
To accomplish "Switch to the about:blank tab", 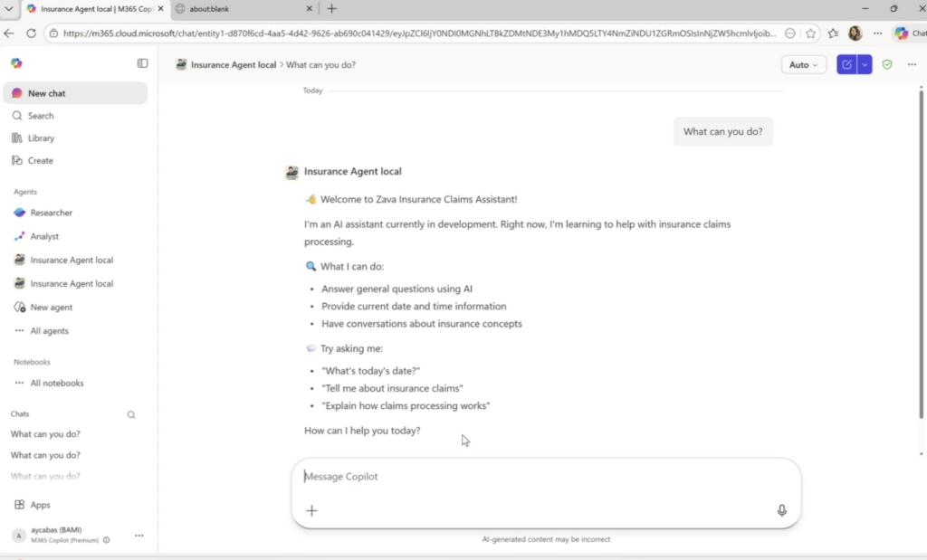I will [x=240, y=9].
